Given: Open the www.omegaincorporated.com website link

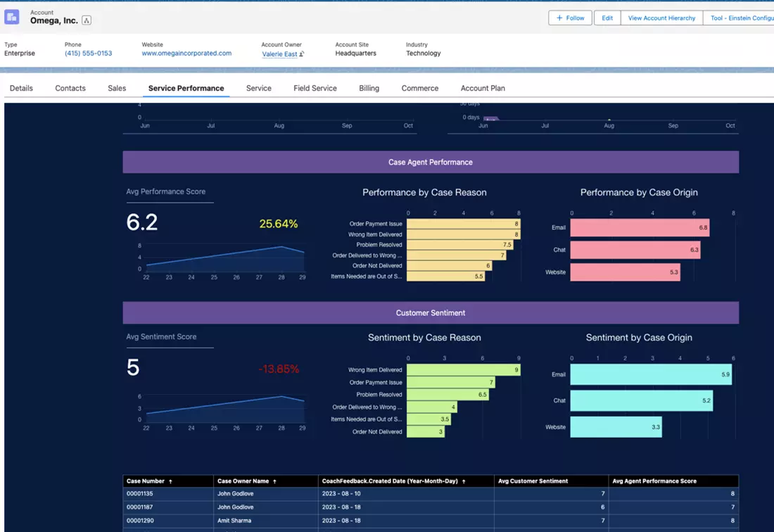Looking at the screenshot, I should pos(186,53).
